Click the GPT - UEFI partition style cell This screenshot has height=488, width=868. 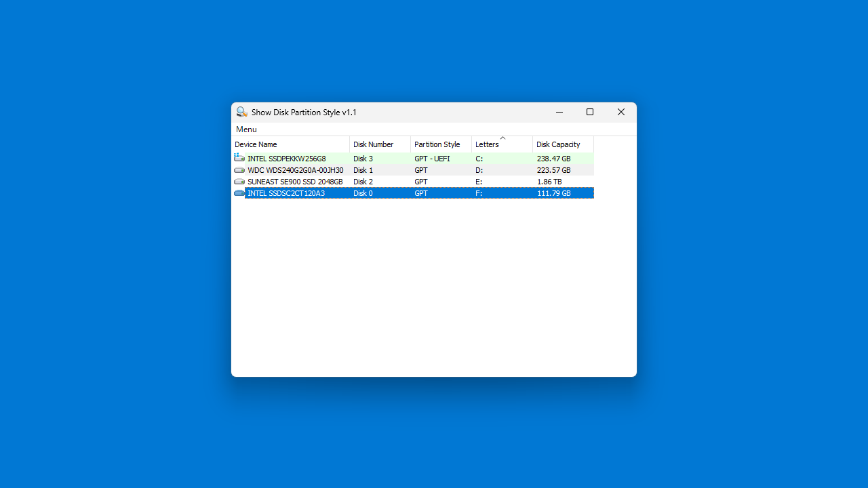tap(432, 159)
